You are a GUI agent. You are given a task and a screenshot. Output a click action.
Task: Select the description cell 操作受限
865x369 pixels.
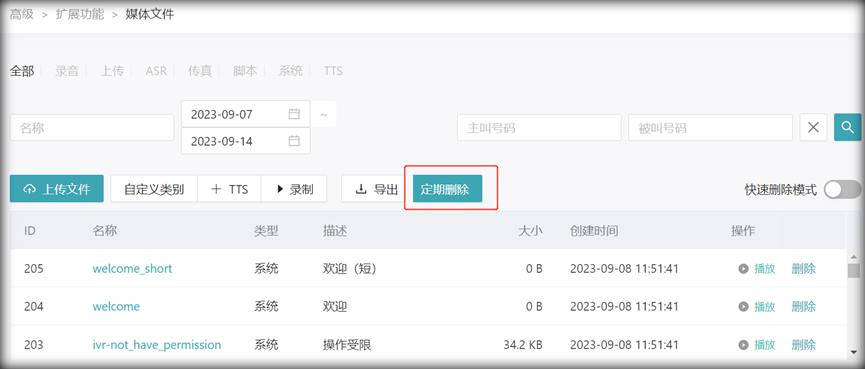click(x=347, y=345)
